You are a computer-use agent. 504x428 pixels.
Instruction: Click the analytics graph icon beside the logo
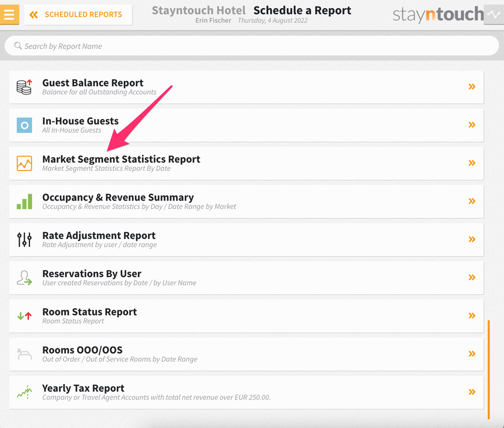tap(494, 14)
